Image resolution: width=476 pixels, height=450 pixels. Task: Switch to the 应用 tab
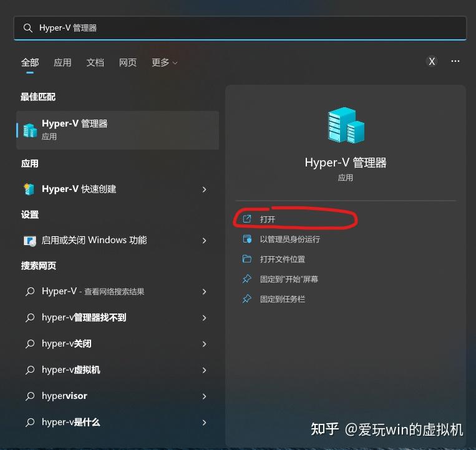point(62,63)
